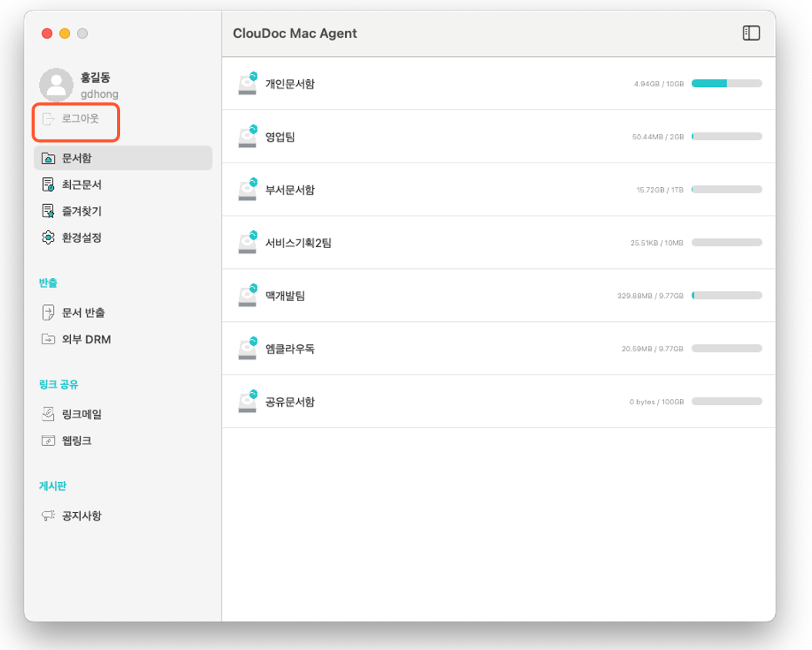Click the 반출 section heading
Screen dimensions: 812x650
click(x=49, y=283)
